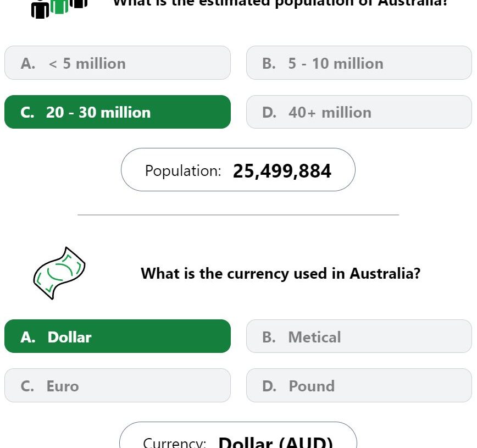This screenshot has height=448, width=477.
Task: Click the 'Dollar (AUD)' bold text
Action: click(x=276, y=442)
